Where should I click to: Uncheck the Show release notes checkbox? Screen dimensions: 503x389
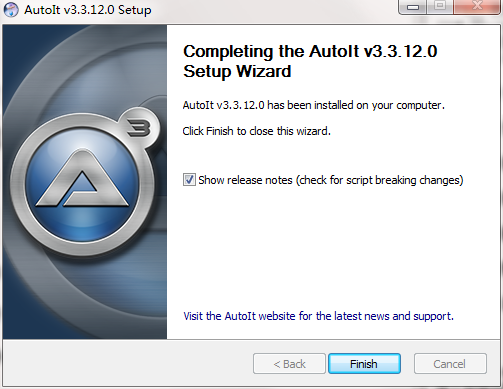[189, 180]
